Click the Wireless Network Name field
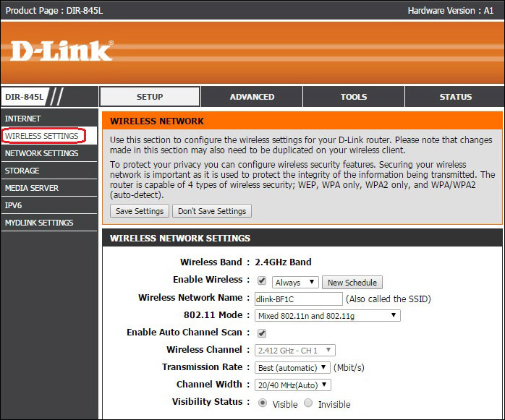Screen dimensions: 505x420 click(298, 299)
